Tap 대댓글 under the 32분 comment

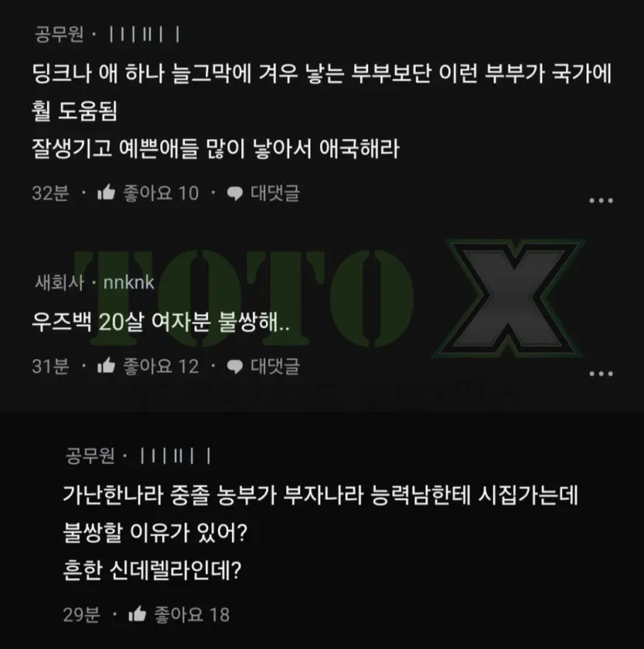pyautogui.click(x=275, y=193)
